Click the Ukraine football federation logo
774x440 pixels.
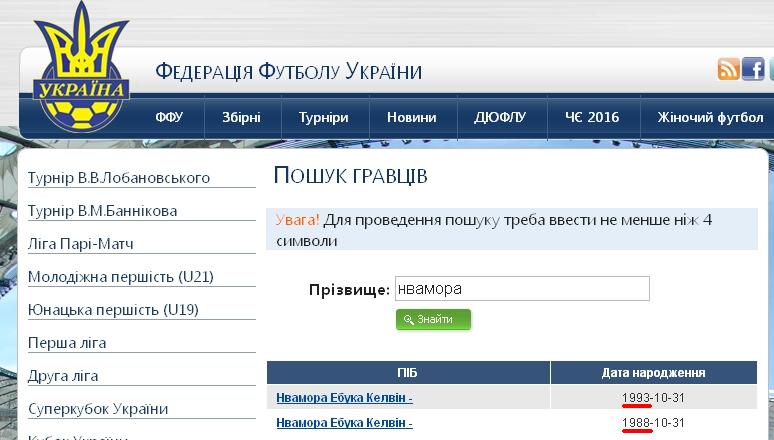(81, 69)
